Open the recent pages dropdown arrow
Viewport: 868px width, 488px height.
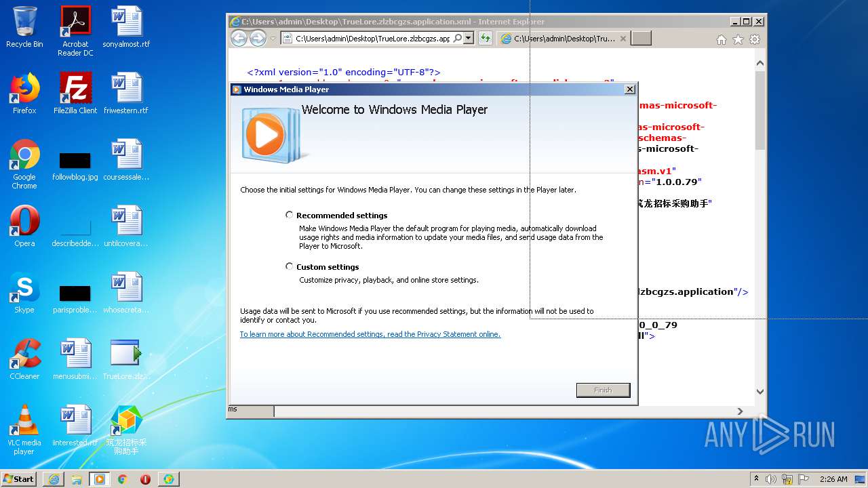point(273,39)
